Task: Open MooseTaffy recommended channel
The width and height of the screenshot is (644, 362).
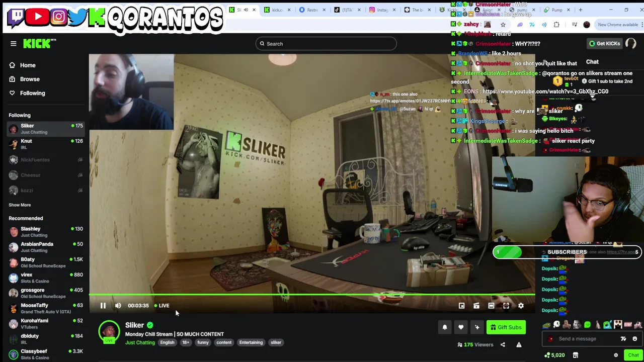Action: [45, 308]
